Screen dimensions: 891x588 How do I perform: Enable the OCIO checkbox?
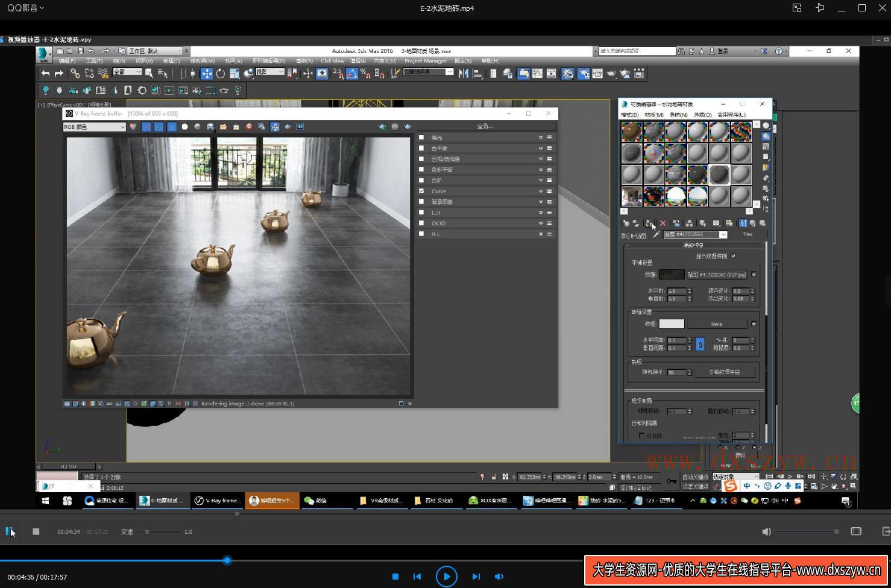click(421, 223)
